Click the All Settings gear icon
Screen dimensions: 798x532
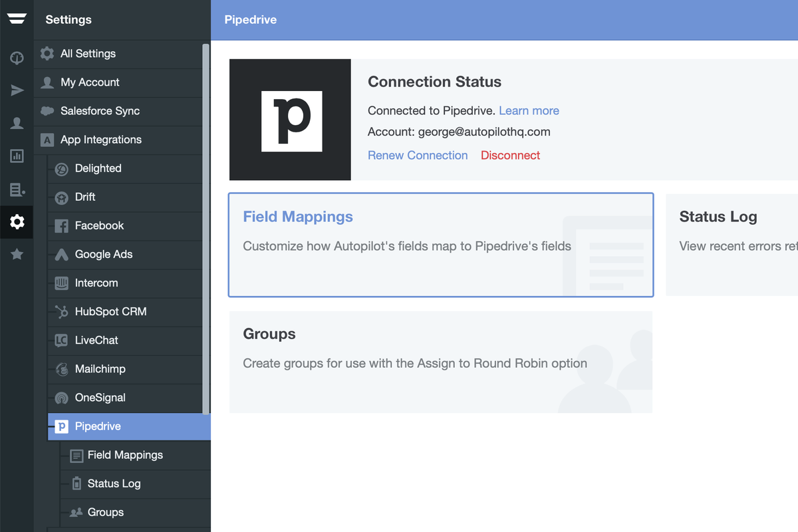pyautogui.click(x=47, y=54)
